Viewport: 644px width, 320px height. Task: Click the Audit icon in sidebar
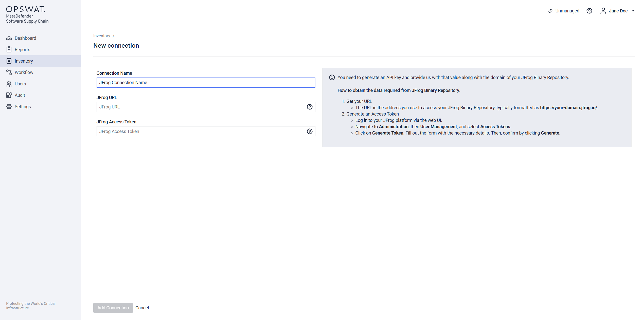tap(9, 95)
